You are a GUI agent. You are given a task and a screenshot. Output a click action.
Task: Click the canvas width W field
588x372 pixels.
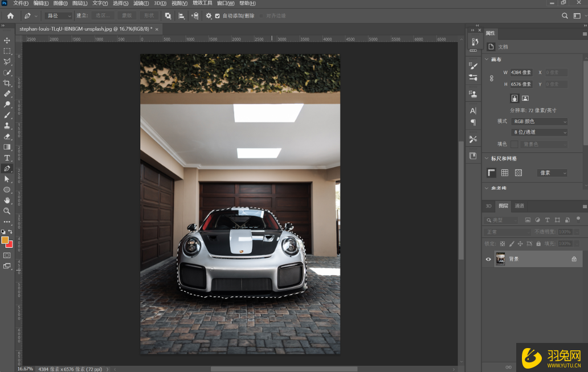[x=521, y=72]
